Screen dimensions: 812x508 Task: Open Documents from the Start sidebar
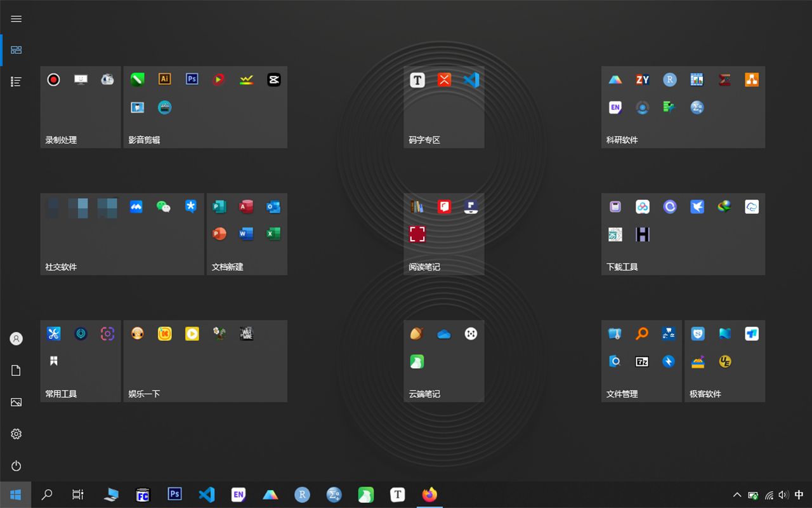[x=16, y=371]
